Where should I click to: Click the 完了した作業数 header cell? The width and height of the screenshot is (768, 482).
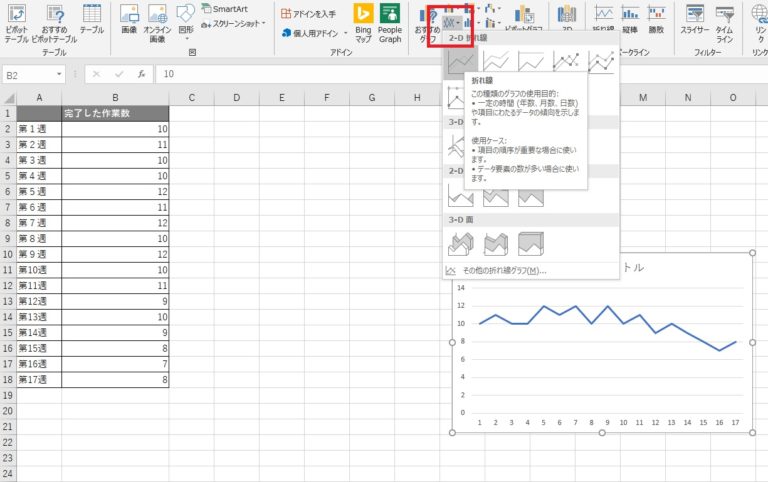[x=115, y=113]
